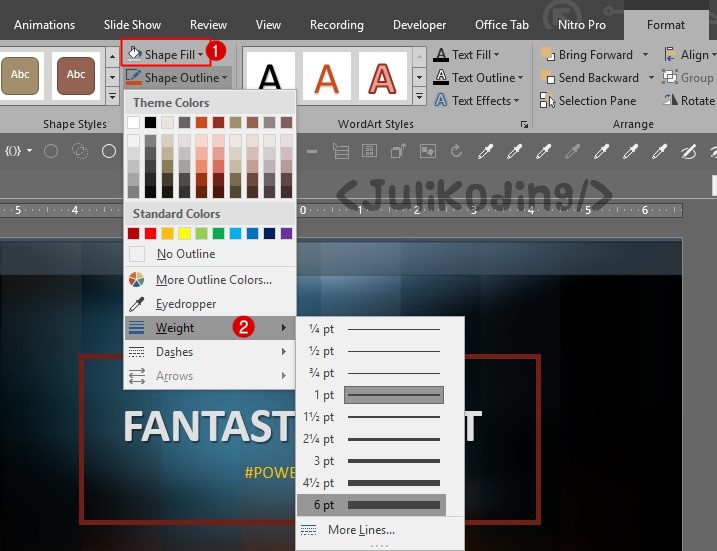
Task: Switch to the Slide Show tab
Action: [132, 25]
